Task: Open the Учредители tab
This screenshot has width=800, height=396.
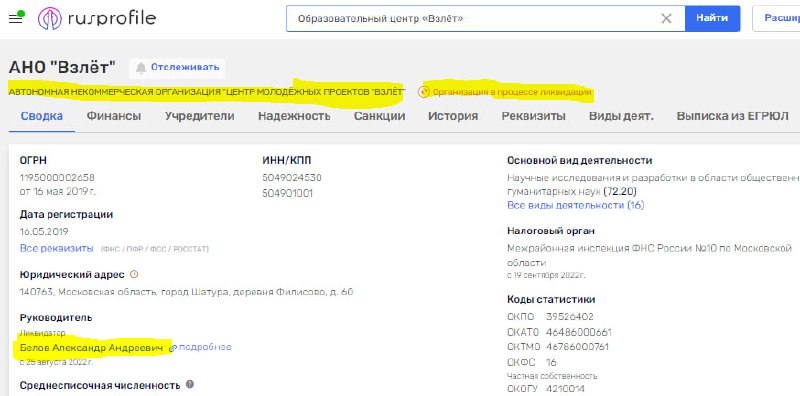Action: 199,116
